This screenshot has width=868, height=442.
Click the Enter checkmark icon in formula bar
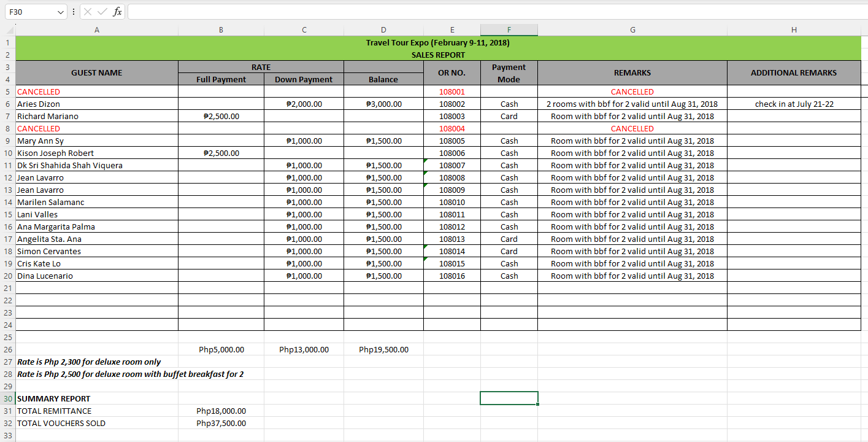(x=102, y=12)
